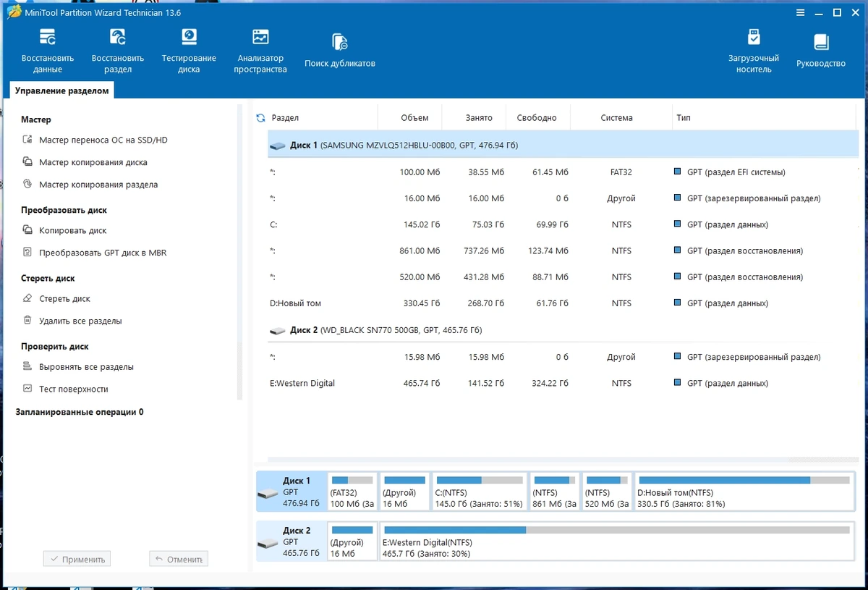Select the 520.00 Мб recovery partition row
The height and width of the screenshot is (590, 868).
(563, 277)
